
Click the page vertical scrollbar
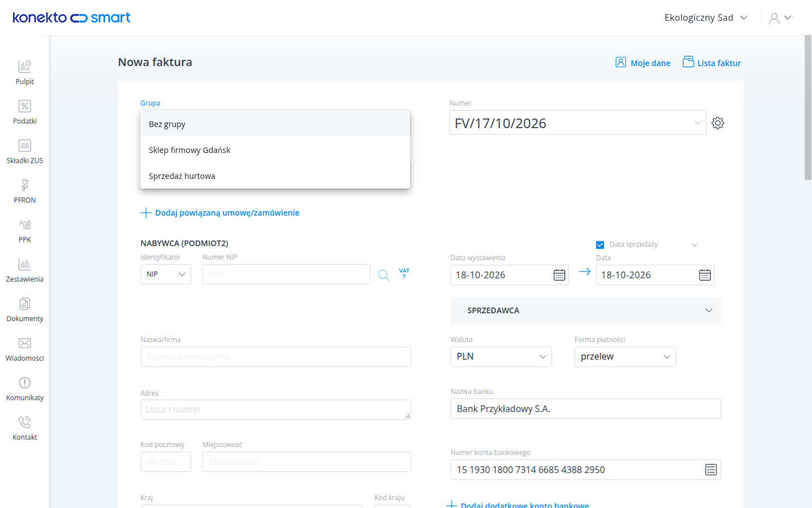(x=808, y=107)
